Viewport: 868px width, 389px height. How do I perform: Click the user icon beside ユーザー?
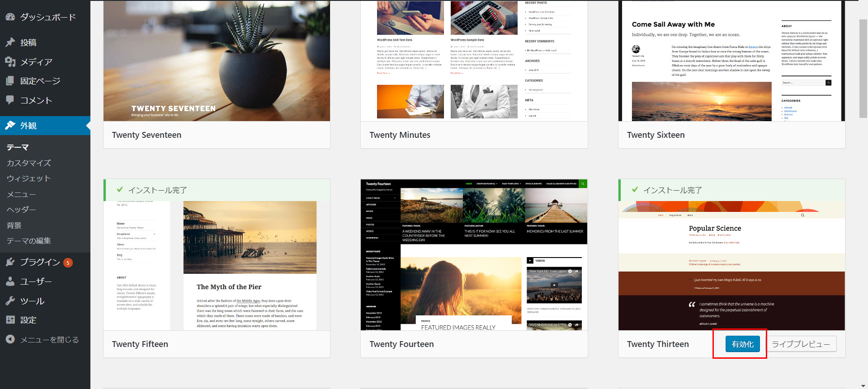[x=10, y=281]
